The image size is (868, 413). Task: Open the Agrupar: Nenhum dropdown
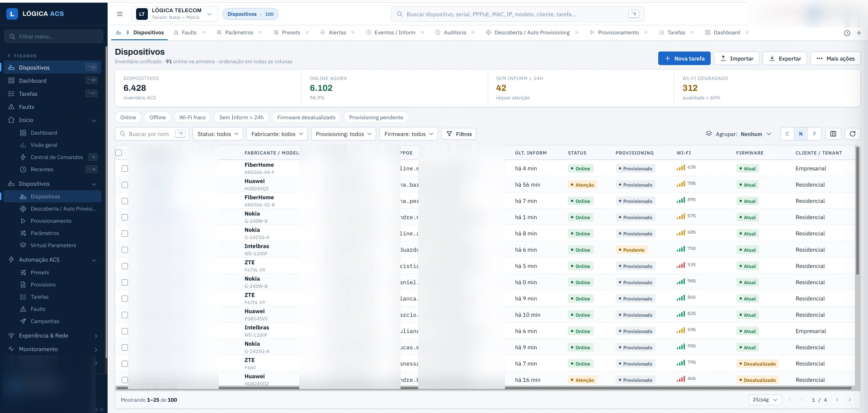point(739,134)
